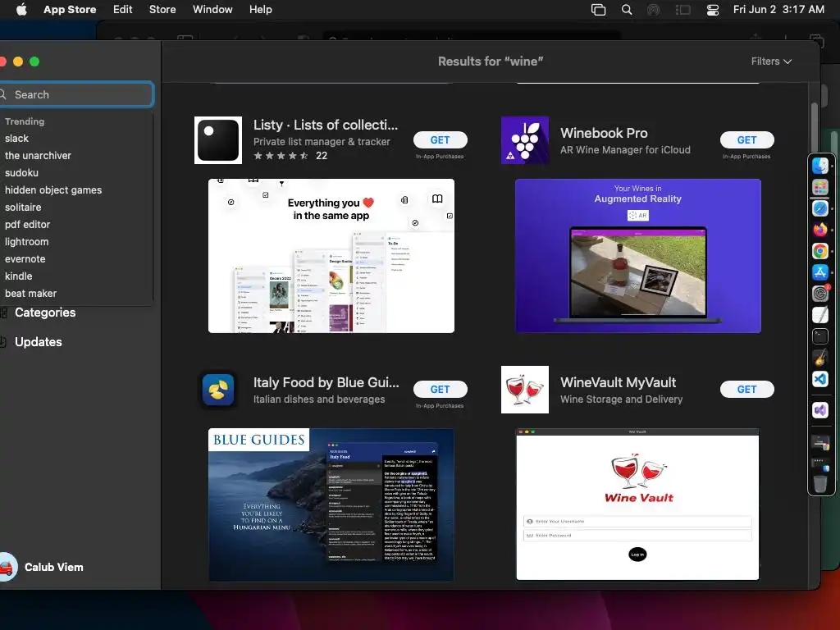
Task: Click Calub Viem account avatar
Action: click(7, 567)
